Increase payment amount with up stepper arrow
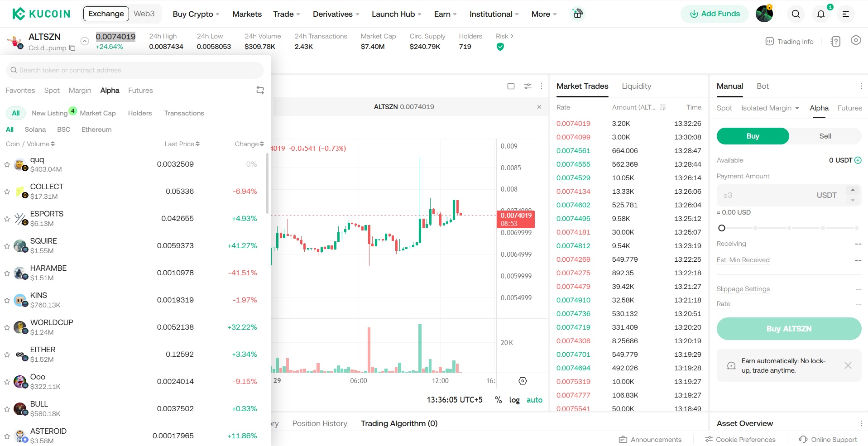Screen dimensions: 868x446 pos(853,190)
